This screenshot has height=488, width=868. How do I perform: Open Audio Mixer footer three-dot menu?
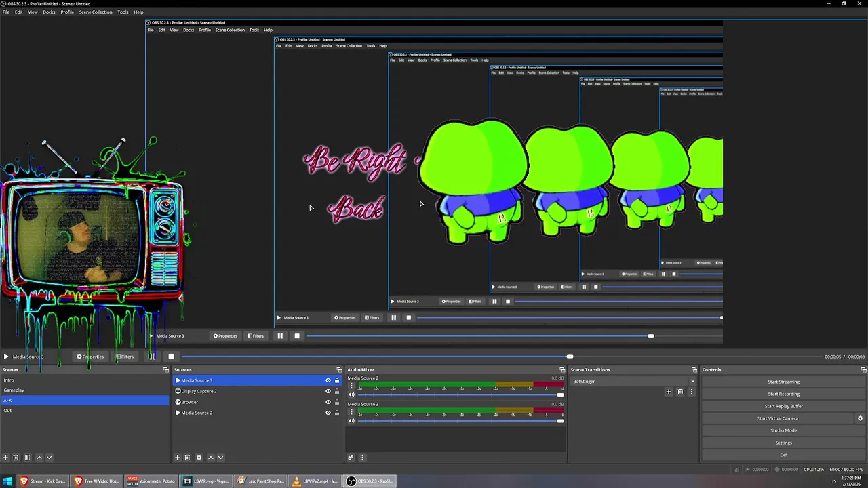(361, 457)
